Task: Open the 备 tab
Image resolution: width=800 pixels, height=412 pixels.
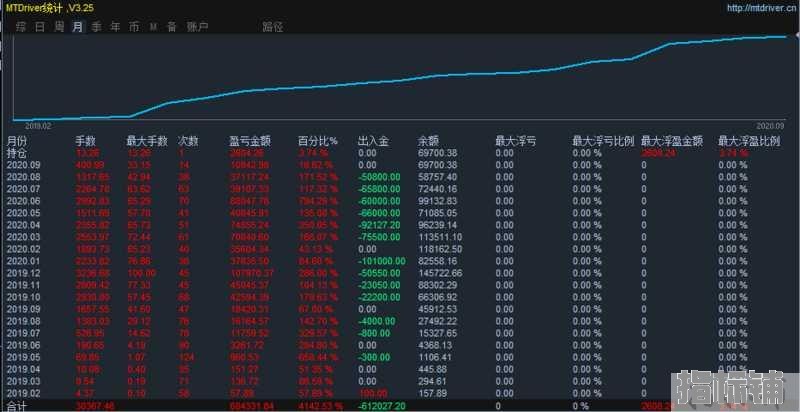Action: 171,26
